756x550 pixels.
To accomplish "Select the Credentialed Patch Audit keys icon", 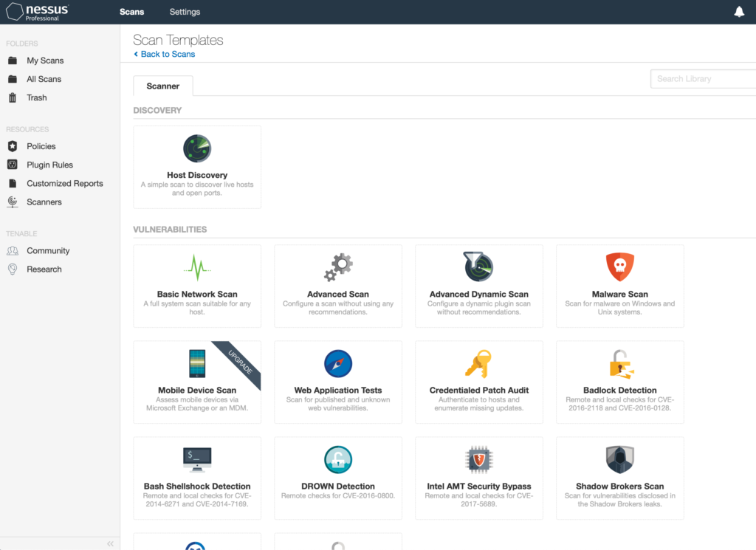I will pyautogui.click(x=478, y=363).
